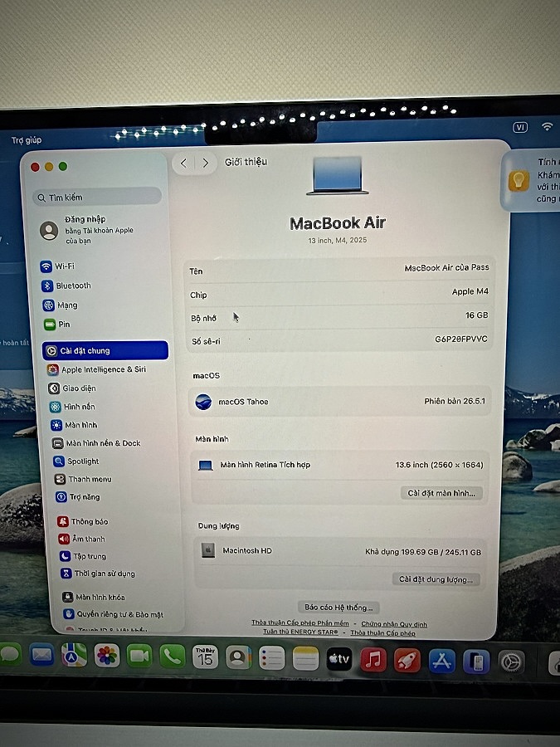The width and height of the screenshot is (560, 747).
Task: Select Cài đặt chung in sidebar
Action: (x=105, y=350)
